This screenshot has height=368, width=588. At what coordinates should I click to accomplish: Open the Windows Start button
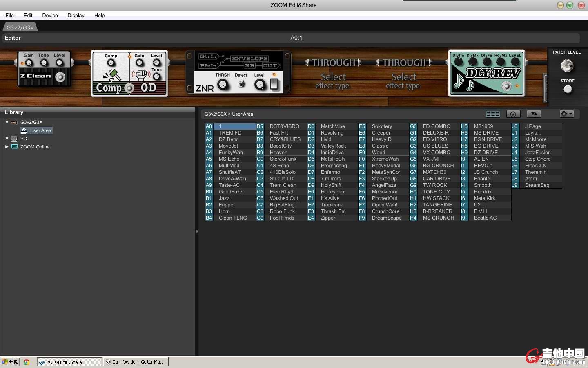click(x=10, y=362)
